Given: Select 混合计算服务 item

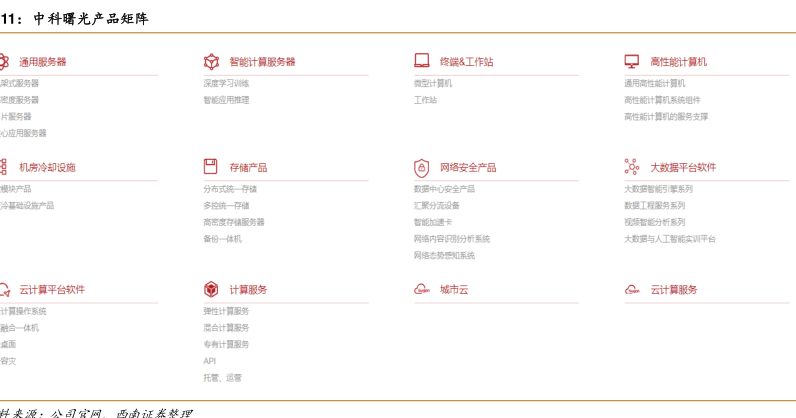Looking at the screenshot, I should click(226, 328).
